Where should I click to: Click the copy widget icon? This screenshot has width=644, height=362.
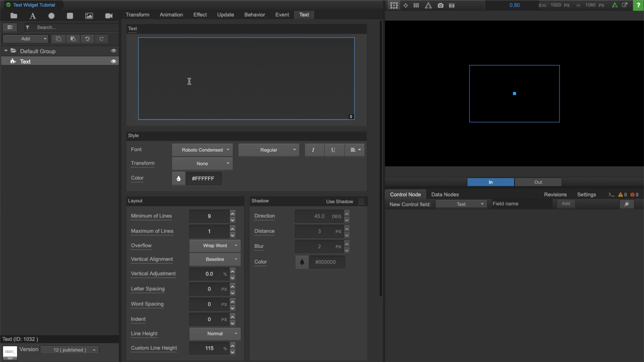coord(58,39)
